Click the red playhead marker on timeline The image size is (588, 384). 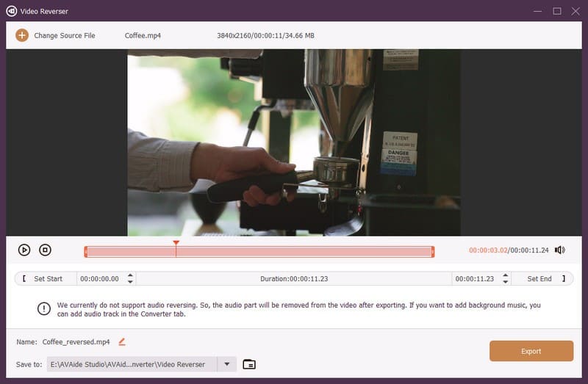(176, 244)
